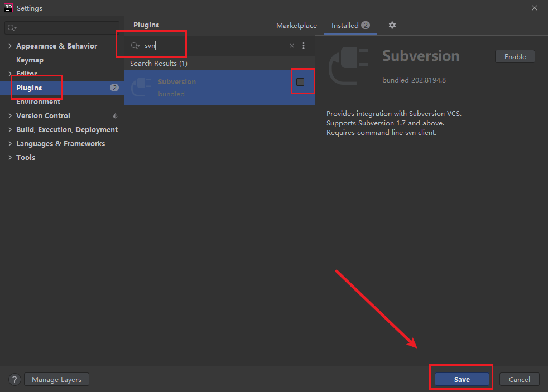
Task: Click the plugins settings gear icon
Action: 392,25
